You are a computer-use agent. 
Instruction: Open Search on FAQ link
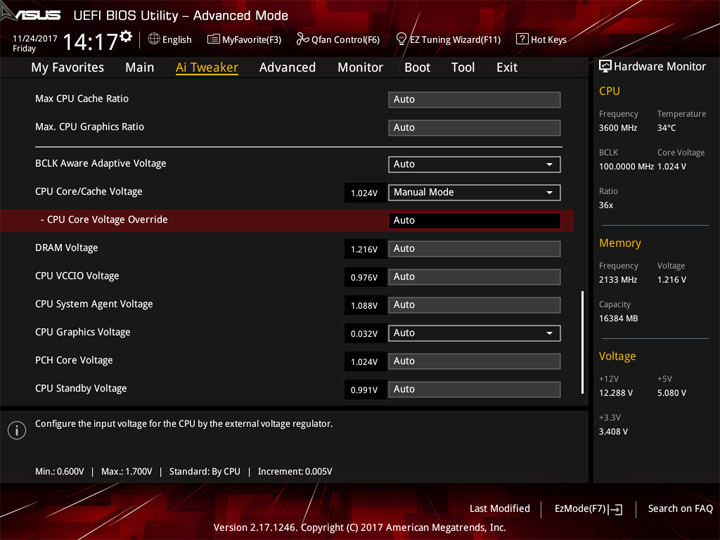click(x=680, y=508)
